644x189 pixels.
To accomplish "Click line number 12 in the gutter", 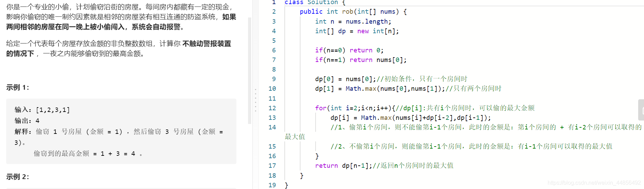I will coord(272,108).
